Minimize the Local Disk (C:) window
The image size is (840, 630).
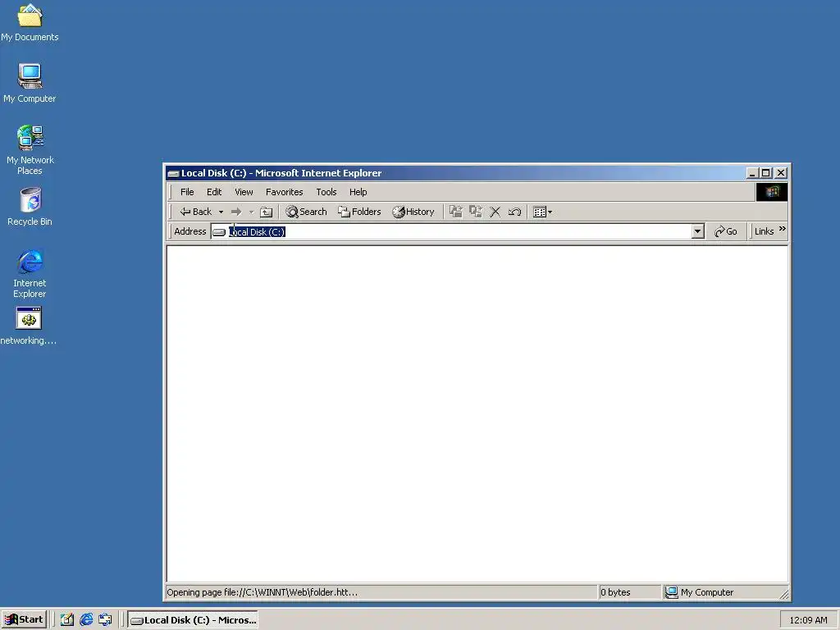pos(752,173)
